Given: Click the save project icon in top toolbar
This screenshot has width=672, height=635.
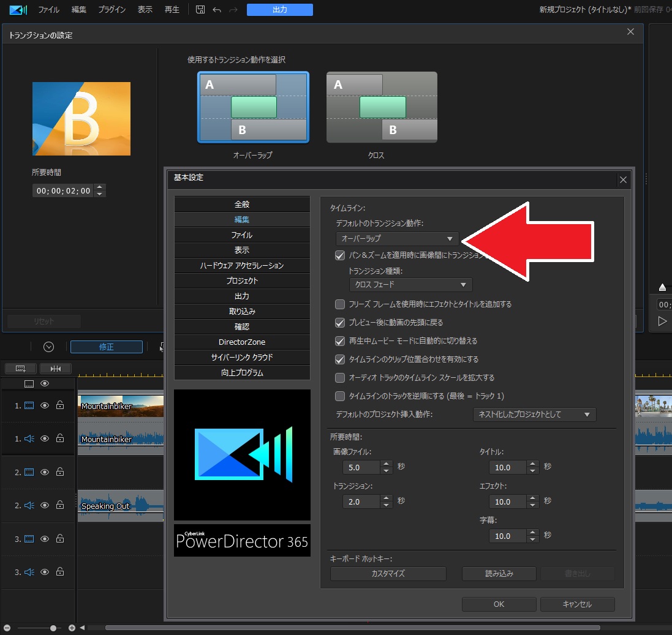Looking at the screenshot, I should pos(200,9).
